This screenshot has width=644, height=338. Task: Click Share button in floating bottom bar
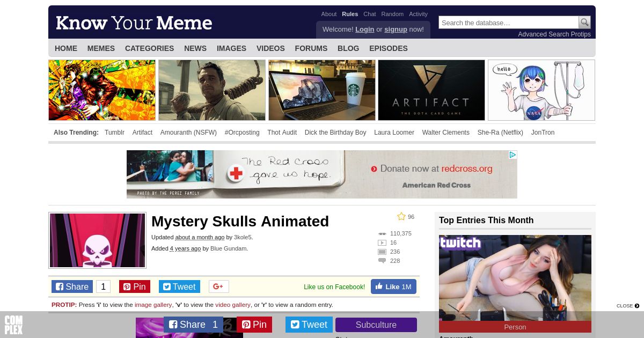pyautogui.click(x=193, y=325)
